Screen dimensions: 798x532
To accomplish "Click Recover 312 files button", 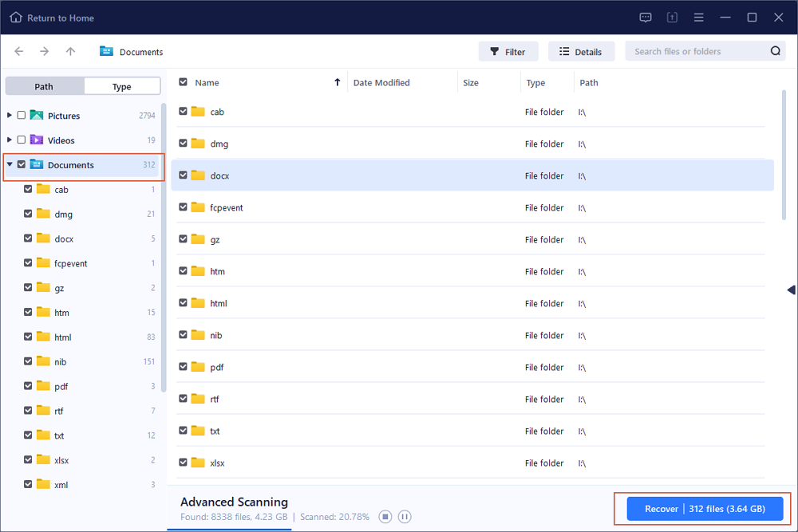I will (x=705, y=509).
